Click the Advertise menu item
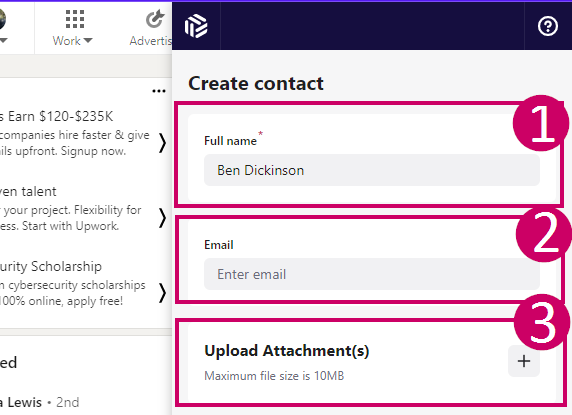The width and height of the screenshot is (572, 415). 150,41
